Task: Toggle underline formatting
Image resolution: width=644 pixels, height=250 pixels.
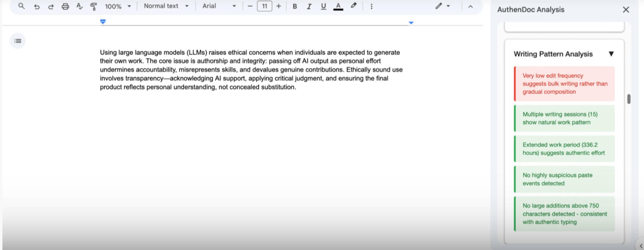Action: click(x=323, y=6)
